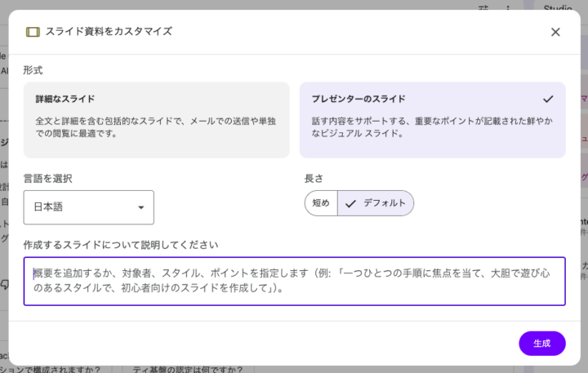The width and height of the screenshot is (588, 373).
Task: Set length to デフォルト
Action: [376, 203]
